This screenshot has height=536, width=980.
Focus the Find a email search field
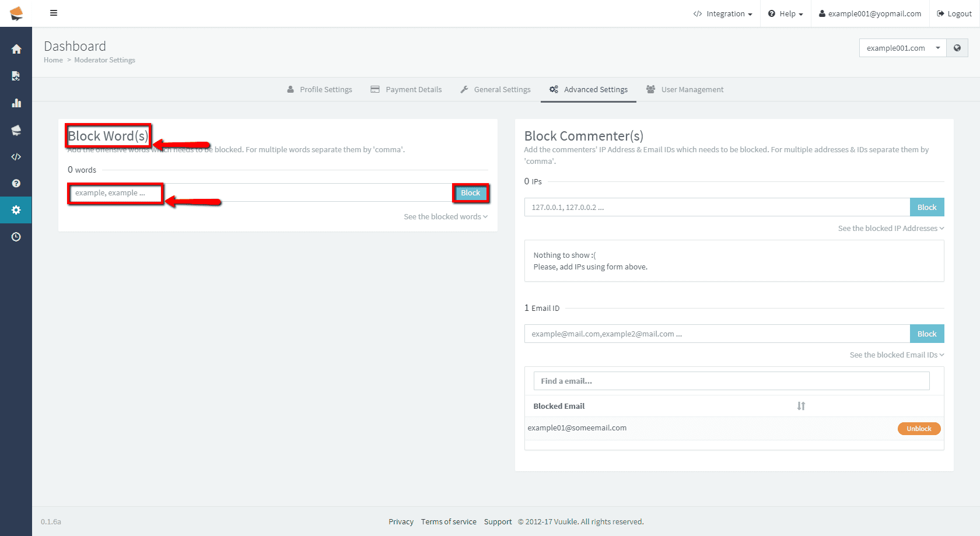point(731,381)
